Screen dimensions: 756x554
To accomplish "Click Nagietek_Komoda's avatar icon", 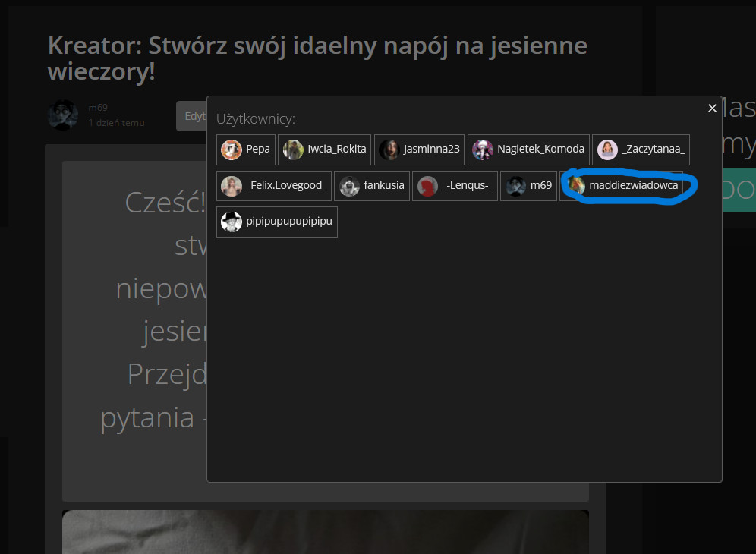I will click(x=483, y=150).
